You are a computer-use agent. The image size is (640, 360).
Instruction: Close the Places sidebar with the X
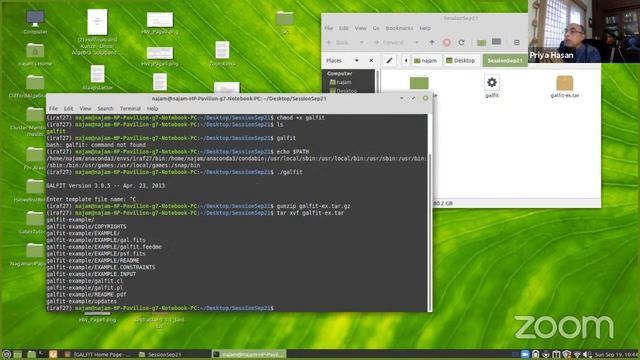point(371,60)
